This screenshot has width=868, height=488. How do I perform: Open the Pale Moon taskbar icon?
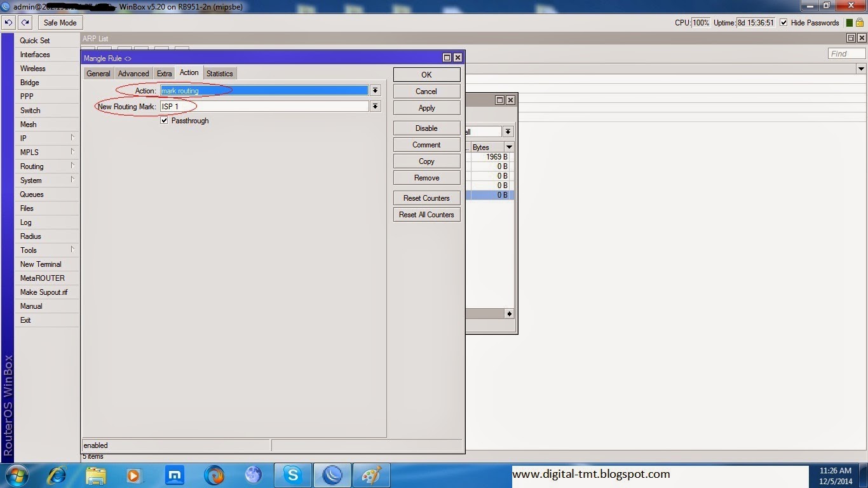tap(254, 475)
